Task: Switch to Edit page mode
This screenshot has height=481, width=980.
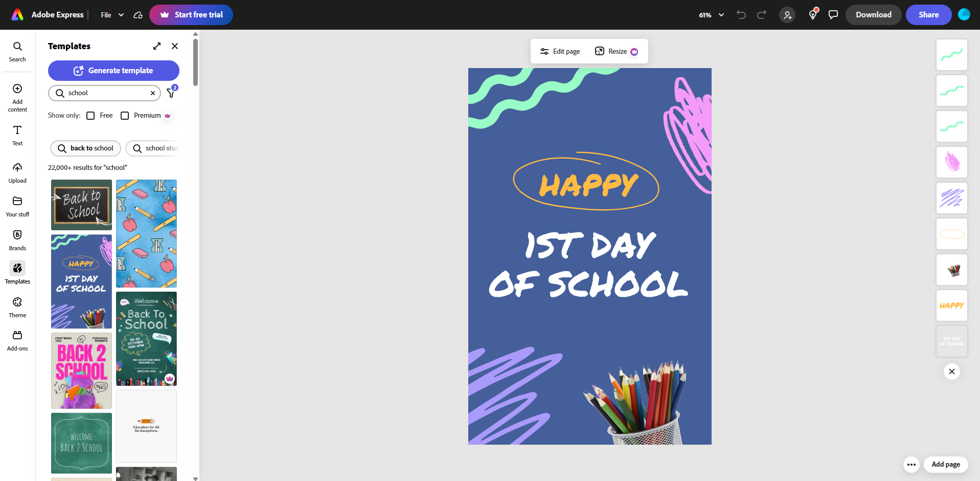Action: [560, 51]
